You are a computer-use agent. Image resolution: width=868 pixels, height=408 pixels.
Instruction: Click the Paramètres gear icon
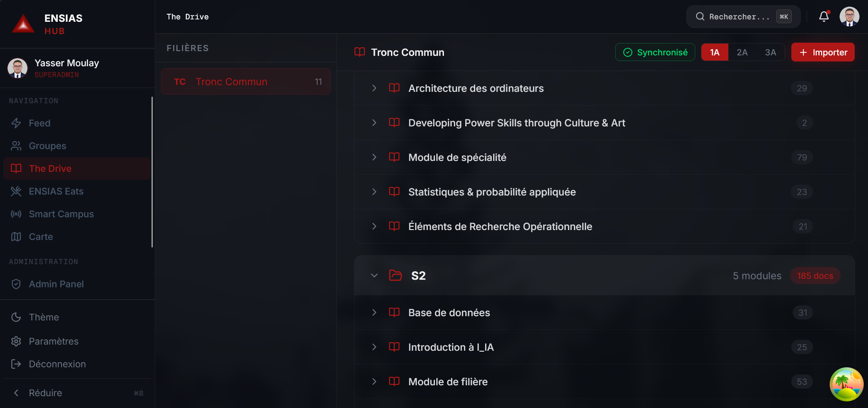[16, 341]
